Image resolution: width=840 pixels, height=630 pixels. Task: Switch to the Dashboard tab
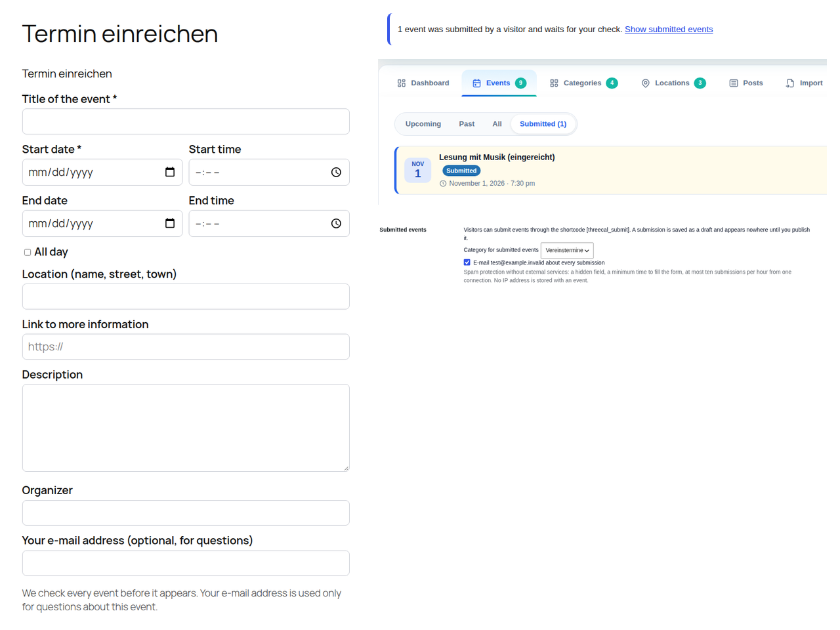point(423,83)
